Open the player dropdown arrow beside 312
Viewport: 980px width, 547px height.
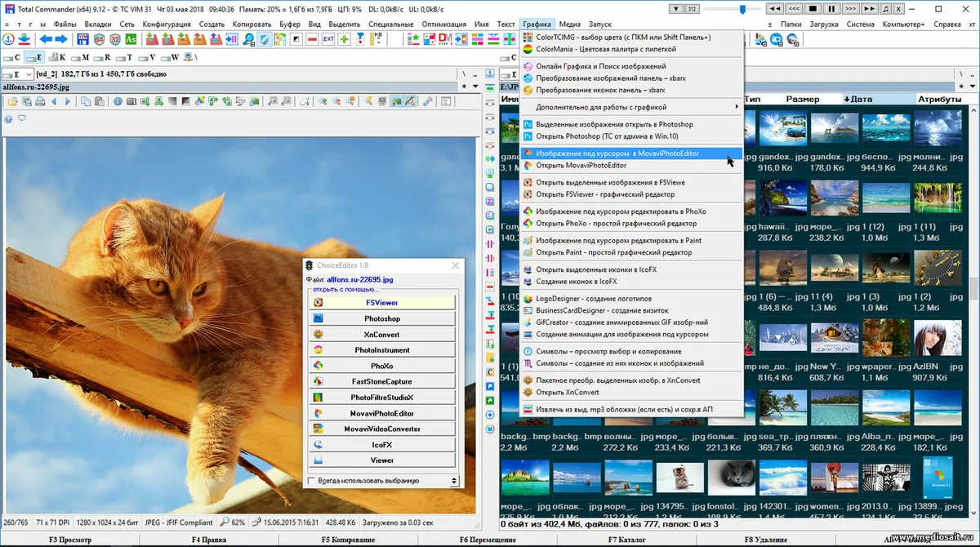point(675,9)
